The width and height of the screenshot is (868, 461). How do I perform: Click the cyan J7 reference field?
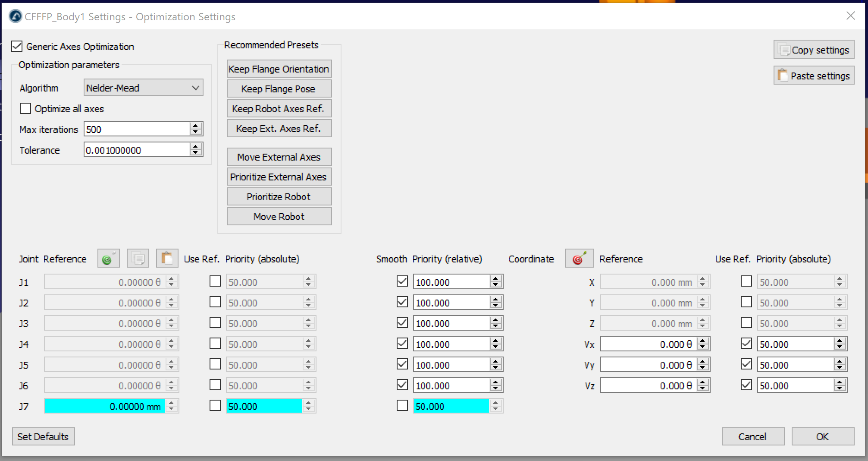pyautogui.click(x=104, y=406)
